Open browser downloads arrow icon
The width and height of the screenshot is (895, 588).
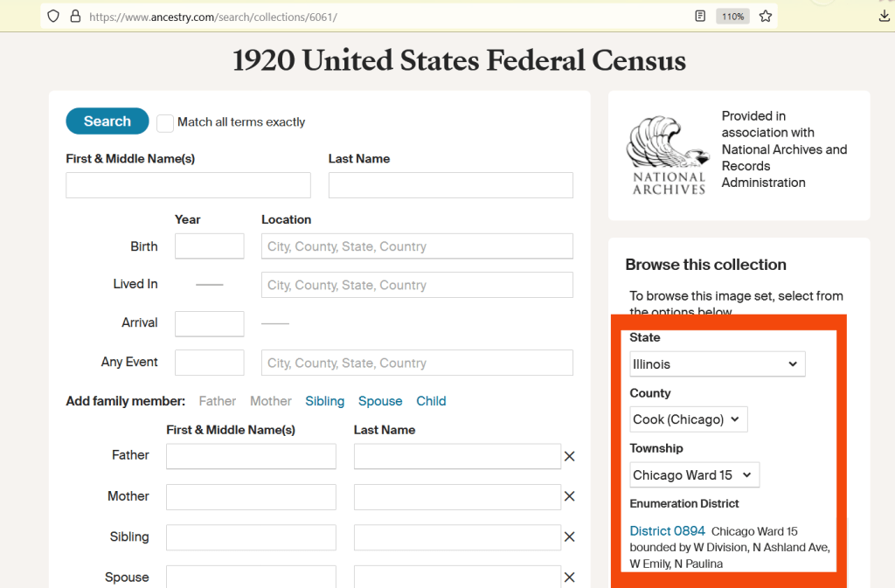point(884,16)
